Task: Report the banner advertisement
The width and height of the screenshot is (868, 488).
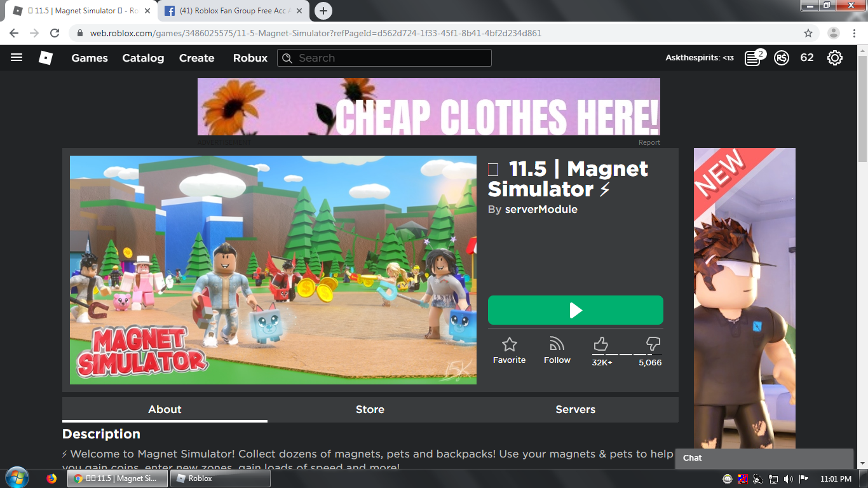Action: pyautogui.click(x=649, y=142)
